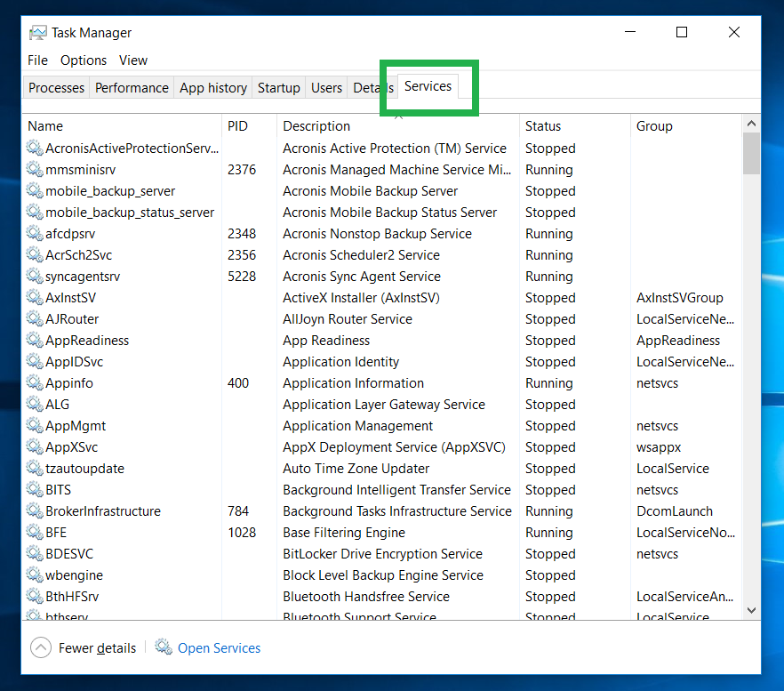784x691 pixels.
Task: Click the gear icon beside BITS
Action: pos(35,490)
